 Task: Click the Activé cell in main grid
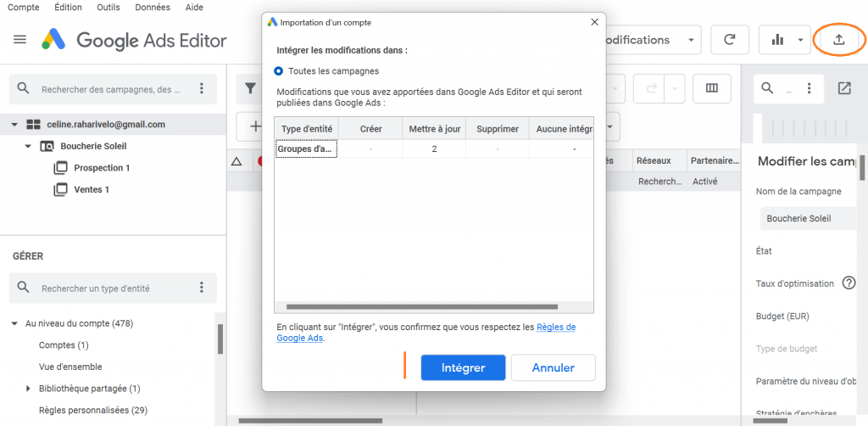tap(704, 181)
